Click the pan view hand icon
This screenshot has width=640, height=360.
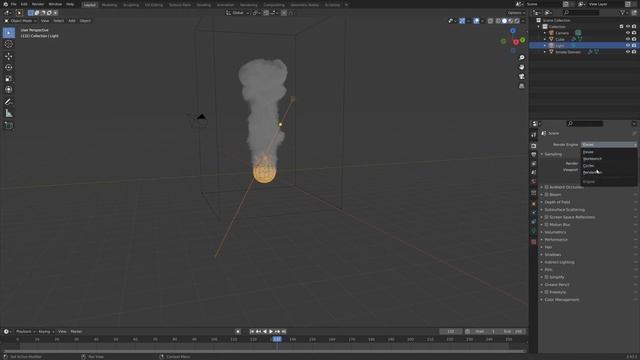[x=522, y=67]
